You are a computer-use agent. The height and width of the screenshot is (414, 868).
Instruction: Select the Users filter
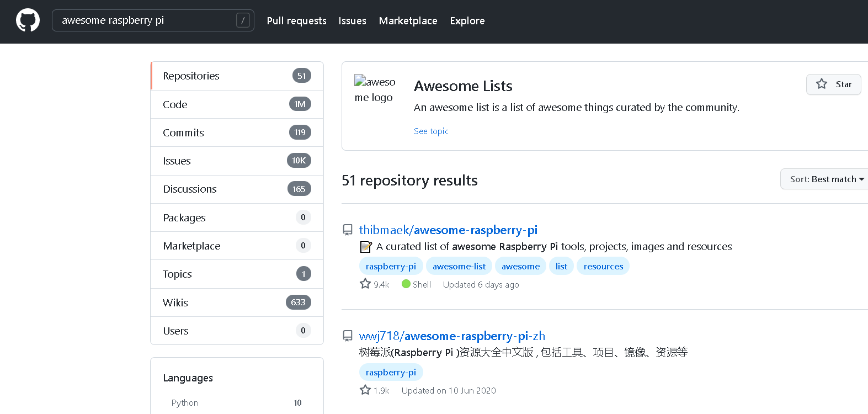pos(237,331)
